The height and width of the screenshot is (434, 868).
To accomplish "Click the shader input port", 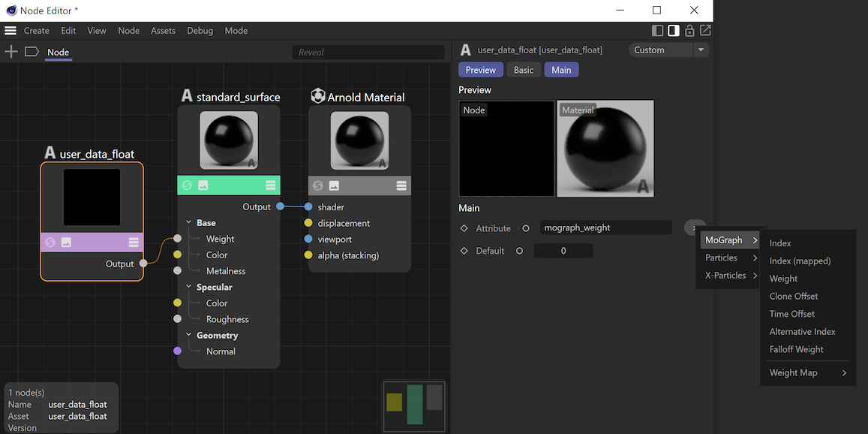I will (308, 206).
